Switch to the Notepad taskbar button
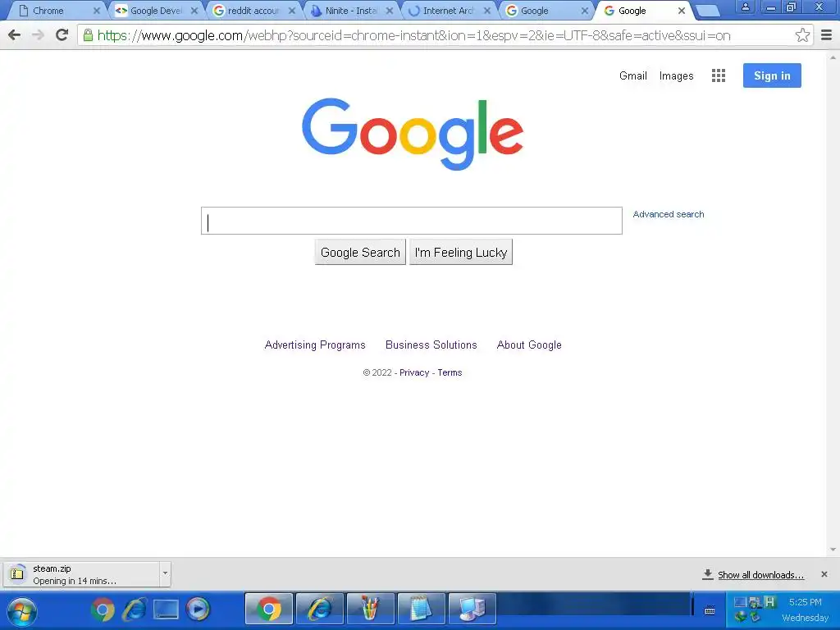 tap(422, 609)
